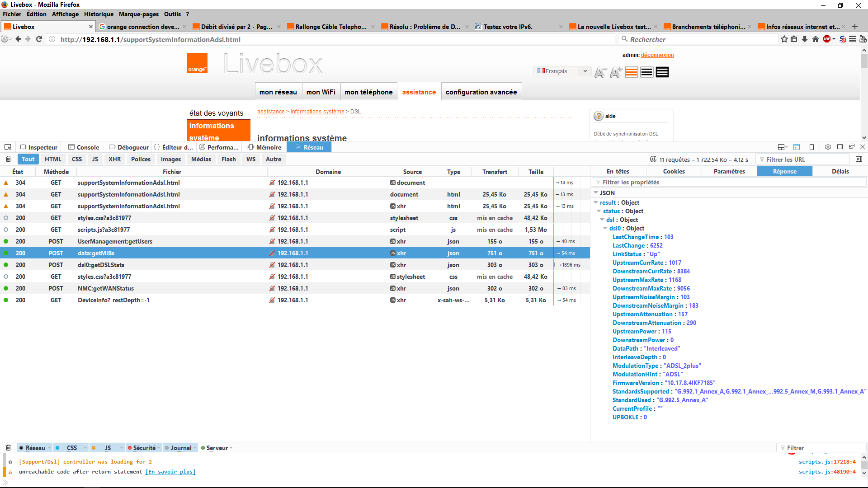Switch to the En-têtes tab
This screenshot has height=488, width=868.
618,171
